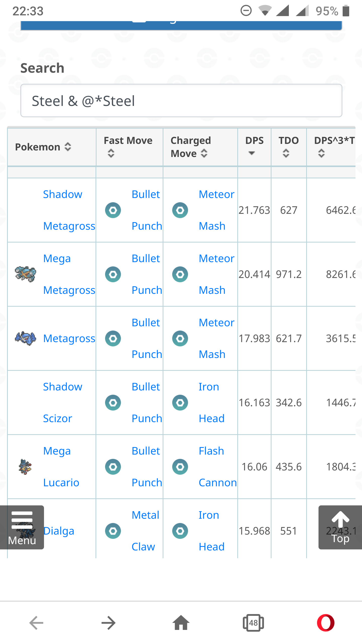
Task: Click Steel type icon beside Iron Head for Dialga
Action: [180, 531]
